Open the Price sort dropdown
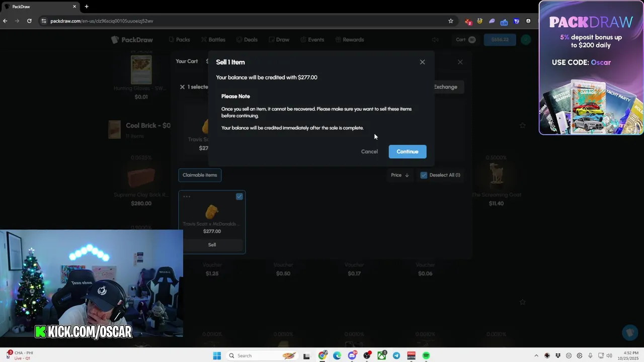This screenshot has height=362, width=644. (400, 175)
